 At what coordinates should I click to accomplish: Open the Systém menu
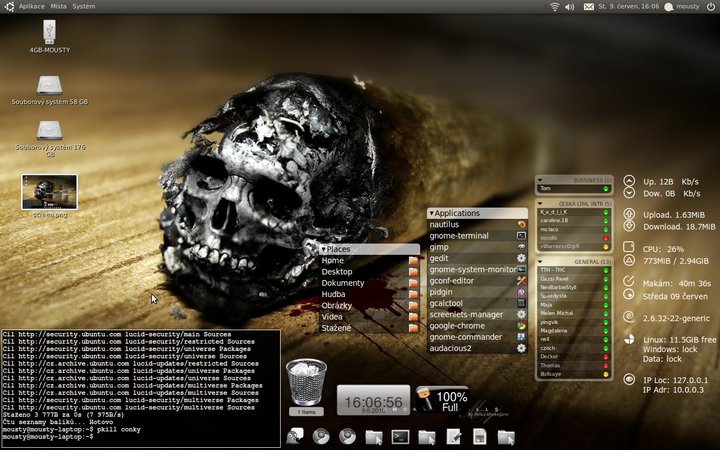tap(84, 6)
